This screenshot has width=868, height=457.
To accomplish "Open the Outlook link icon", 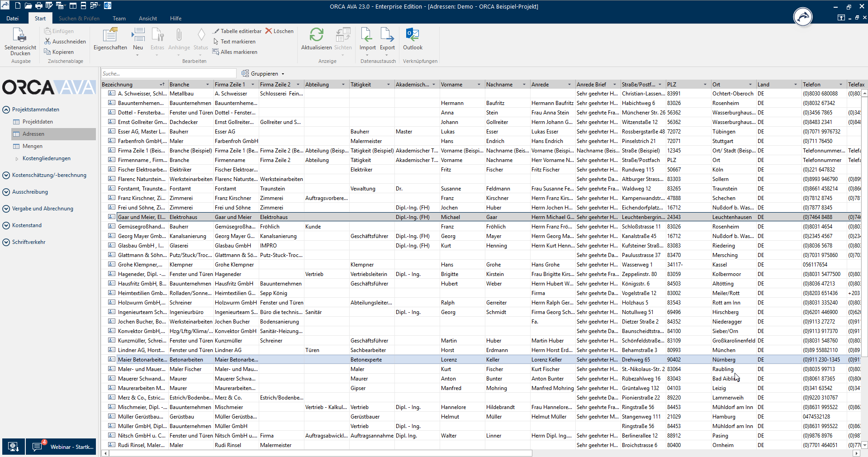I will pyautogui.click(x=413, y=35).
